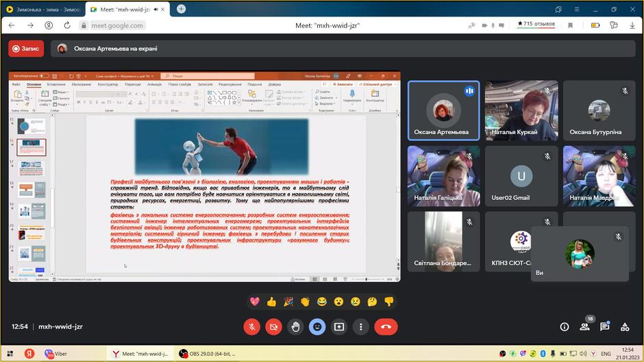Select the Світлана Бондаре... video tile
This screenshot has height=362, width=644.
(x=443, y=242)
